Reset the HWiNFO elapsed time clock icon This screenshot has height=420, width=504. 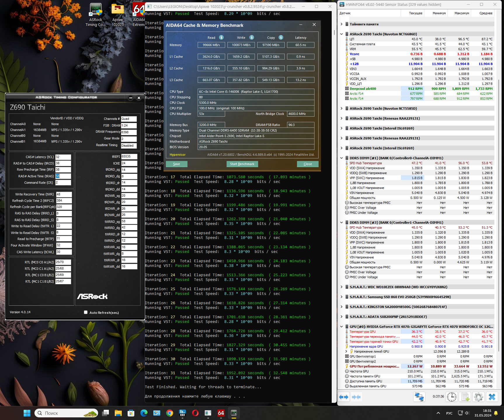452,397
